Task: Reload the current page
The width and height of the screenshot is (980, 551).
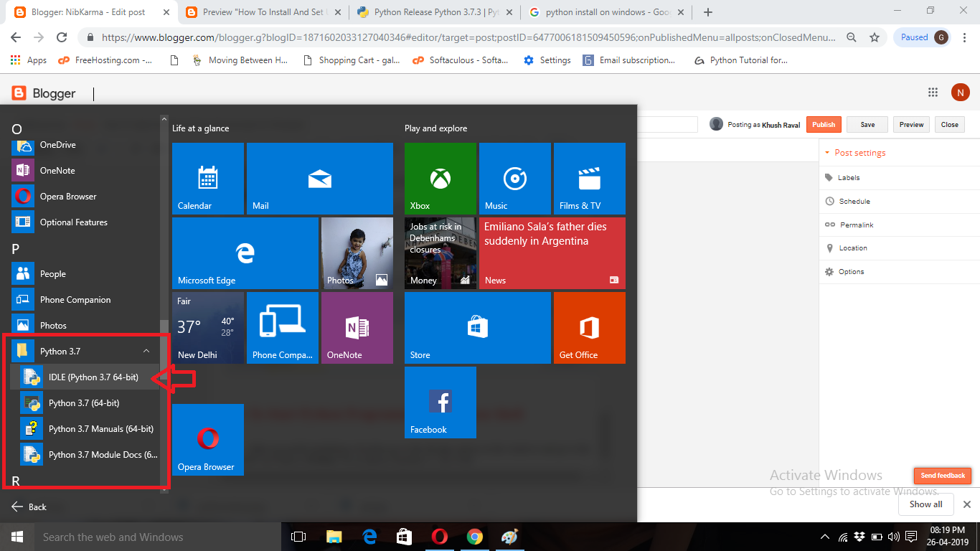Action: coord(62,37)
